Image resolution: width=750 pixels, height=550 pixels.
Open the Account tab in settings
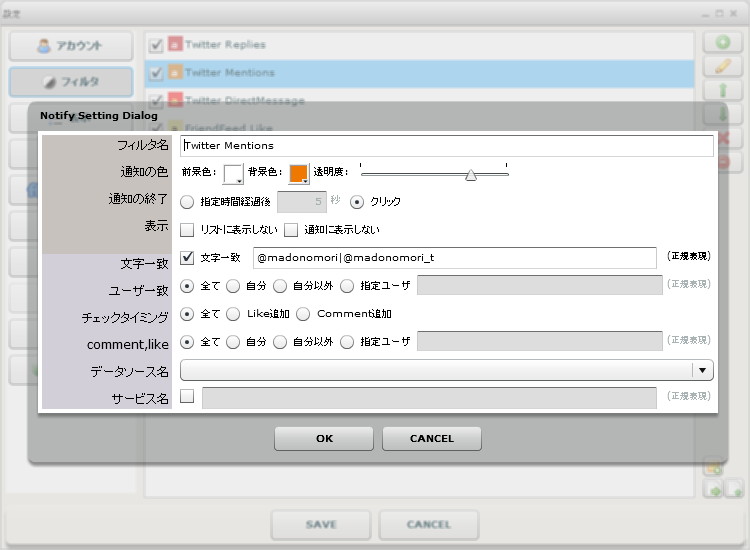(71, 46)
